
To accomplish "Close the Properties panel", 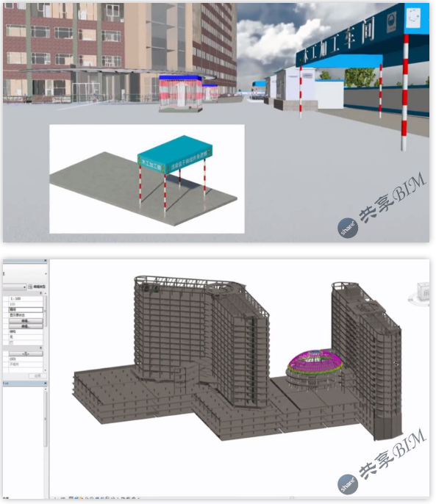I will coord(45,261).
